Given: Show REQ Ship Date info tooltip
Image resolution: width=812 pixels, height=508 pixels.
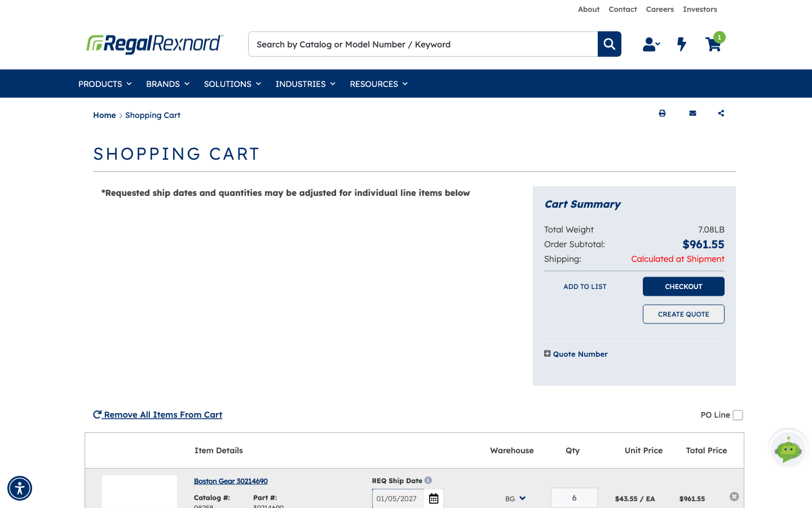Looking at the screenshot, I should click(x=428, y=480).
